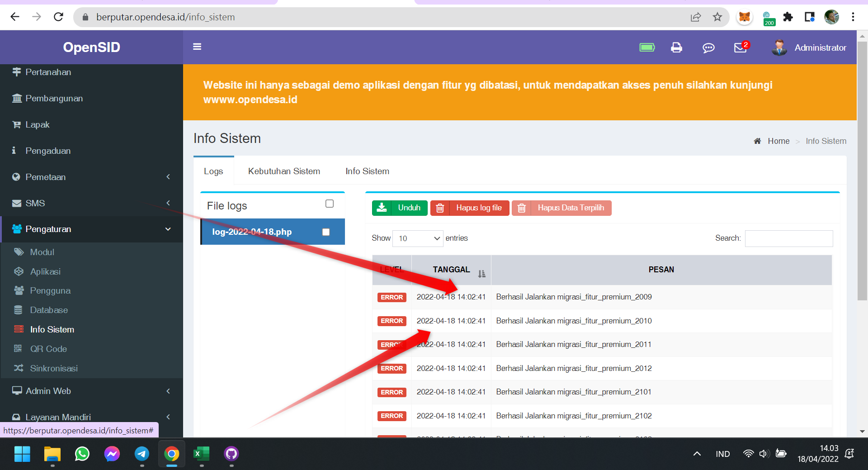Collapse the Pengaturan sidebar menu
868x470 pixels.
(91, 229)
